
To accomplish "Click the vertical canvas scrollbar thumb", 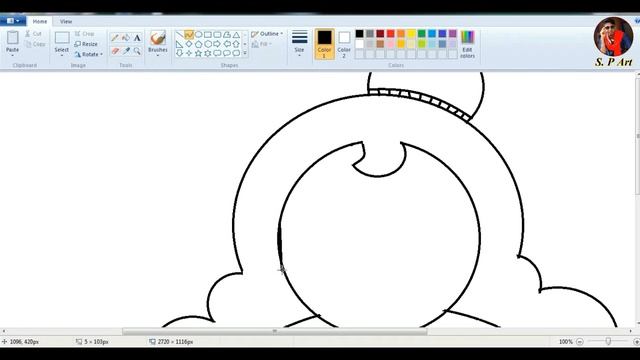I will coord(638,136).
